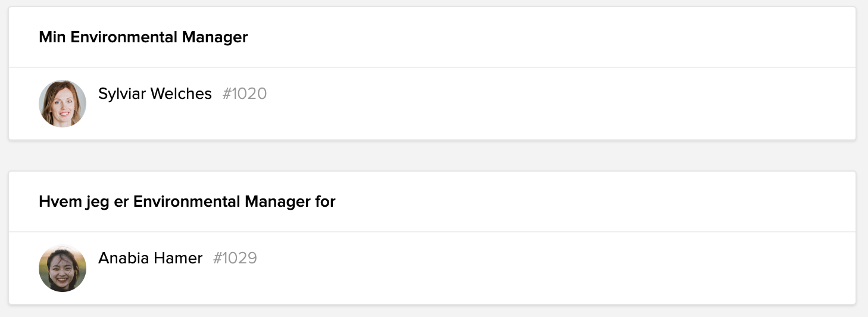Click the word "for" ending the second heading

326,201
